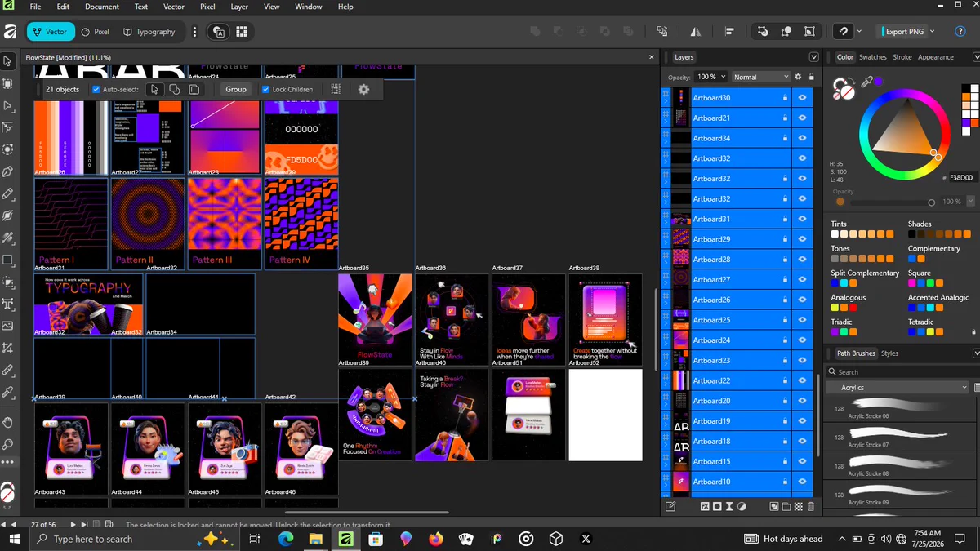Click the Group button in context toolbar
Image resolution: width=980 pixels, height=551 pixels.
[236, 89]
